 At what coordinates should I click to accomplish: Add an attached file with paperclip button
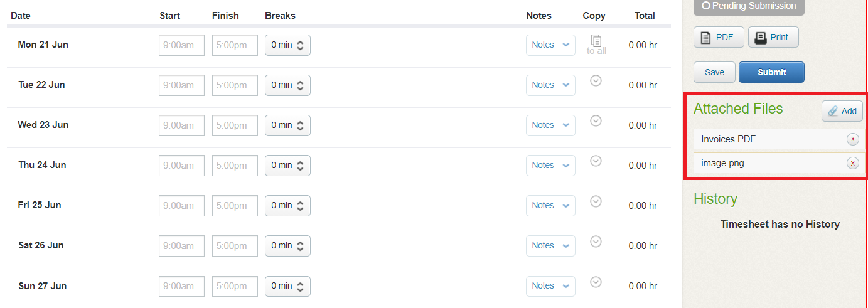pyautogui.click(x=842, y=111)
